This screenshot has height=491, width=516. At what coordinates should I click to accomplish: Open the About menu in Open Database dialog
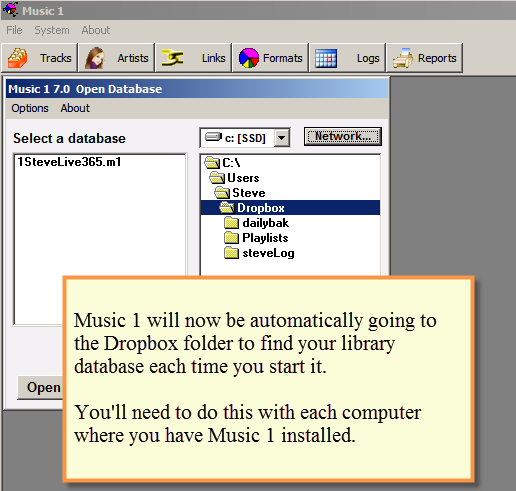pyautogui.click(x=75, y=108)
